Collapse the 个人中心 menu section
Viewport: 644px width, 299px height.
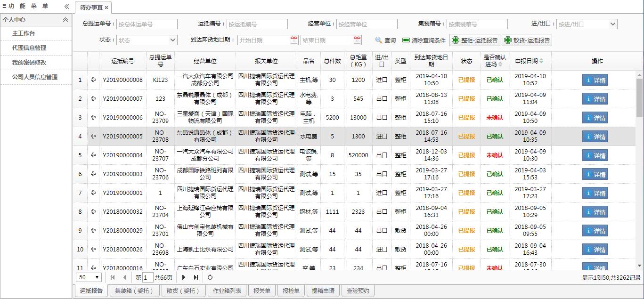(65, 20)
